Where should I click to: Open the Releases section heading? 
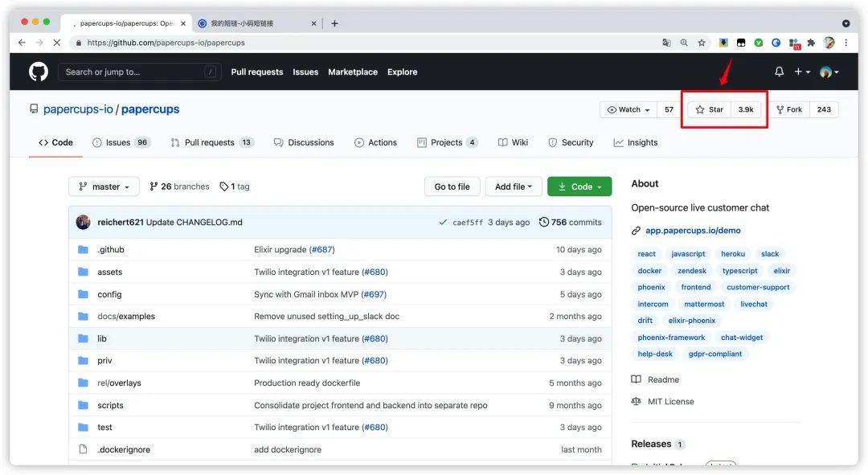tap(651, 444)
